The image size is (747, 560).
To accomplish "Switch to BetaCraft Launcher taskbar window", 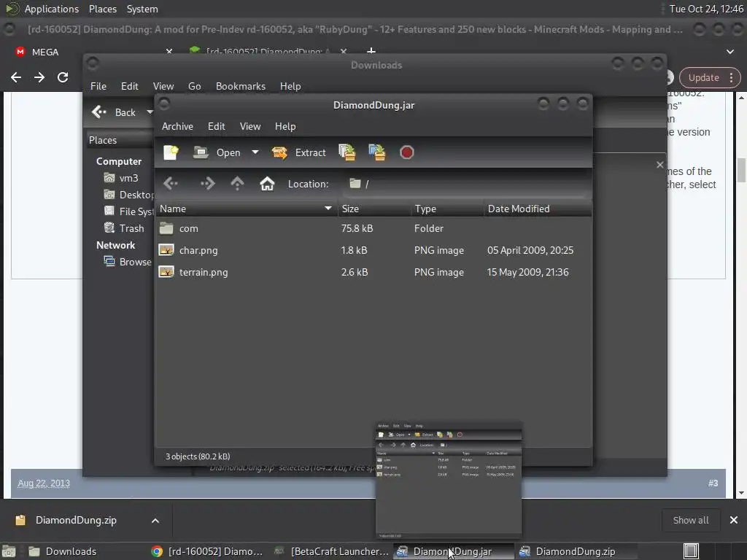I will pyautogui.click(x=332, y=551).
